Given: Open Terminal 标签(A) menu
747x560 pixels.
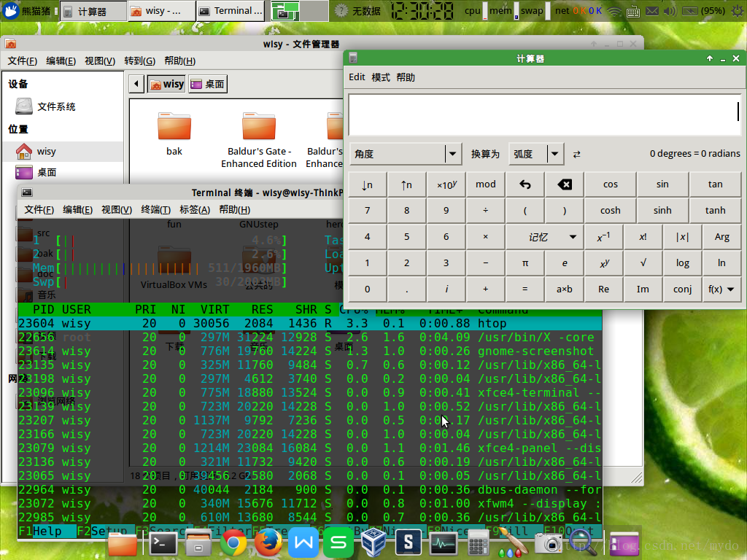Looking at the screenshot, I should pos(195,209).
